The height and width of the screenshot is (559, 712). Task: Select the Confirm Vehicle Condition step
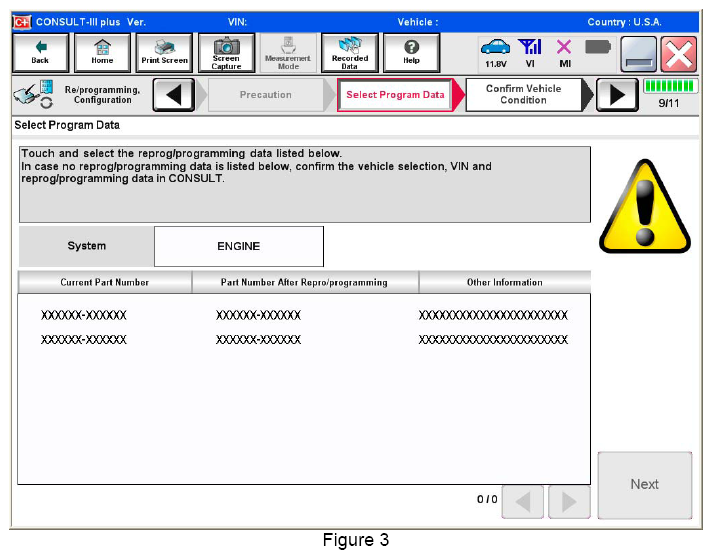[x=523, y=95]
